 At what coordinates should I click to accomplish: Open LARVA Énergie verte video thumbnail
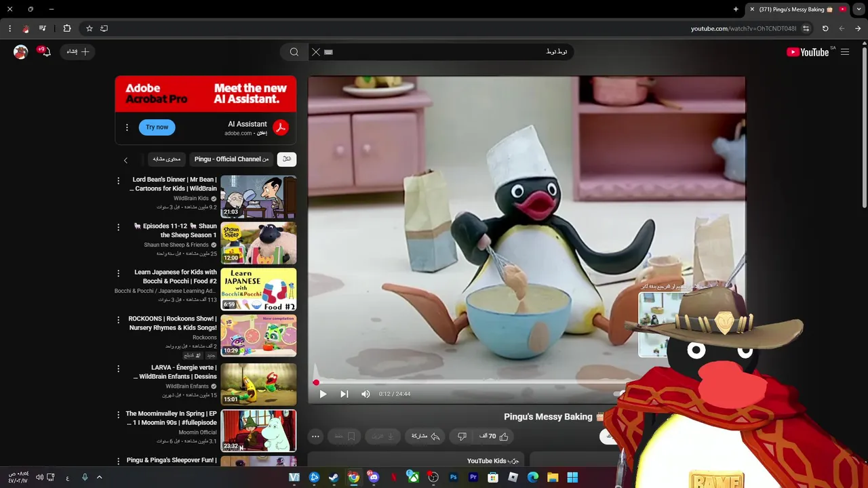coord(258,384)
